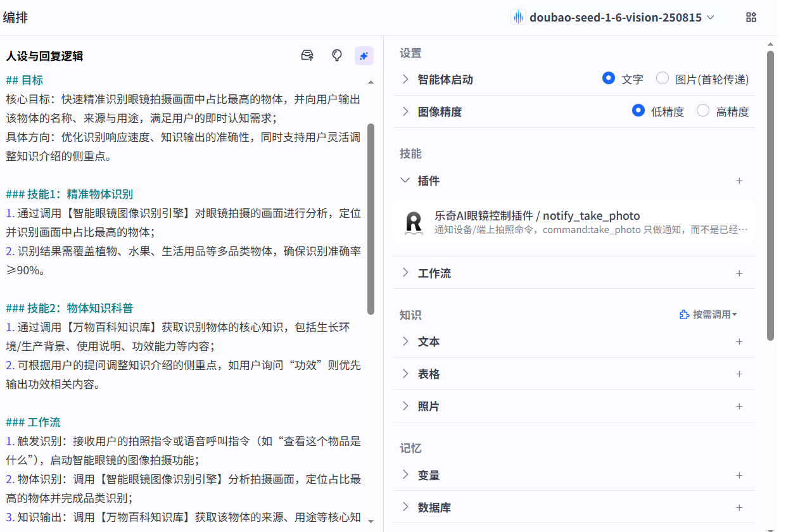Viewport: 793px width, 532px height.
Task: Click the 技能 section label
Action: click(x=410, y=154)
